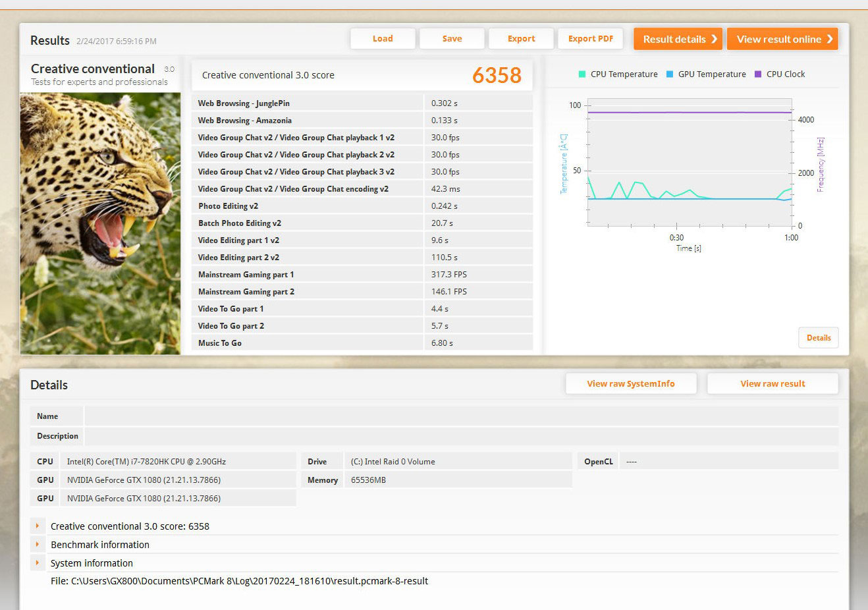Click the Load results button
868x610 pixels.
[383, 39]
